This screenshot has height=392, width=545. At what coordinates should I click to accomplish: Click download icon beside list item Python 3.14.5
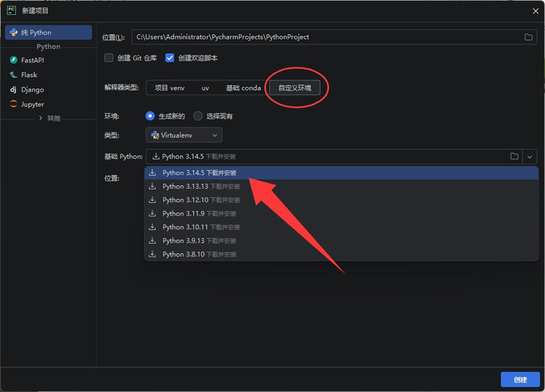tap(152, 173)
